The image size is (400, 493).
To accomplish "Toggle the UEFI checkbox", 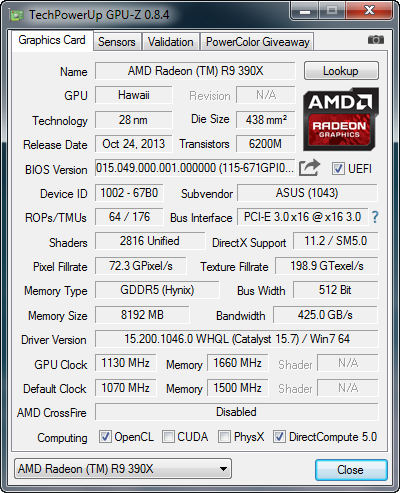I will (338, 168).
